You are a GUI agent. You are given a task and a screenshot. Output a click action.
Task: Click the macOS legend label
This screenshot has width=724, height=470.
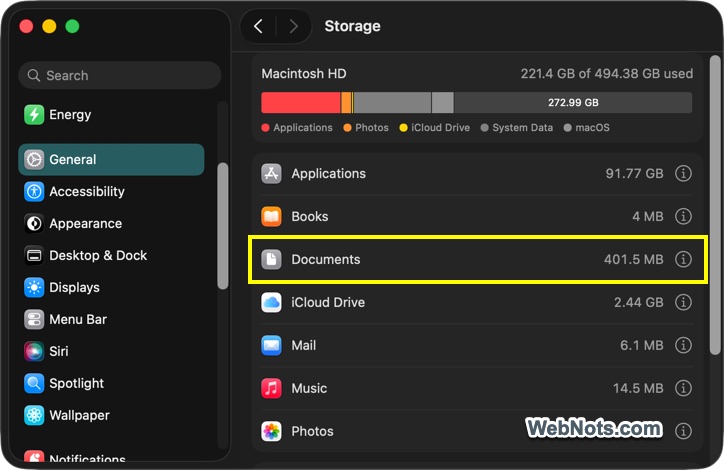(x=592, y=128)
